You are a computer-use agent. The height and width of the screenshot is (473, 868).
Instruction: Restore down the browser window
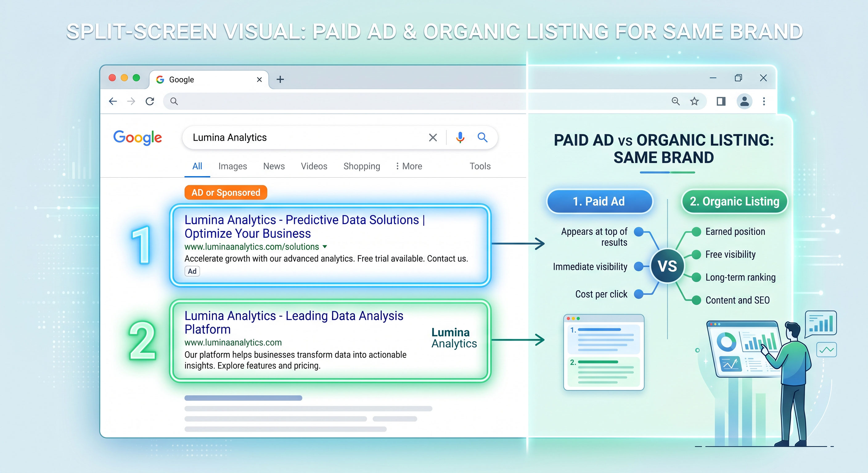click(738, 78)
